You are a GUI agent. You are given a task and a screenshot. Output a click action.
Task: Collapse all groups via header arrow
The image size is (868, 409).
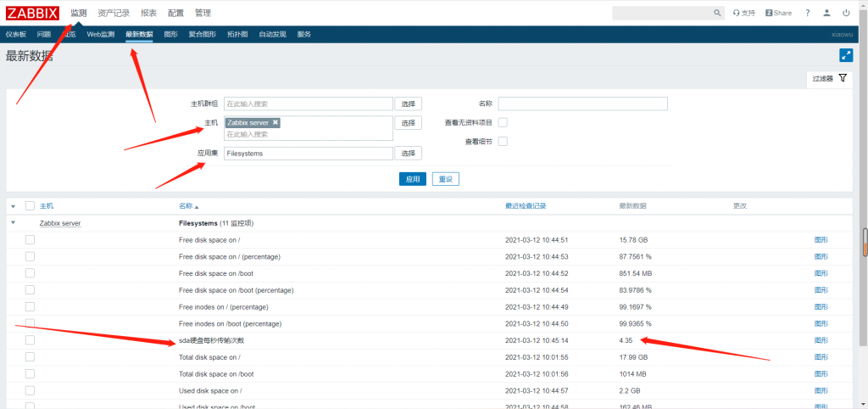click(x=13, y=206)
